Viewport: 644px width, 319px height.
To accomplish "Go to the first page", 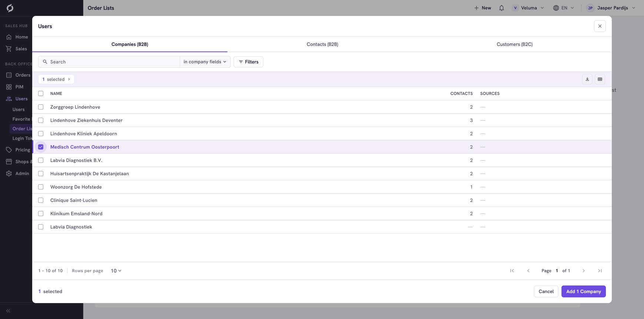I will 512,271.
